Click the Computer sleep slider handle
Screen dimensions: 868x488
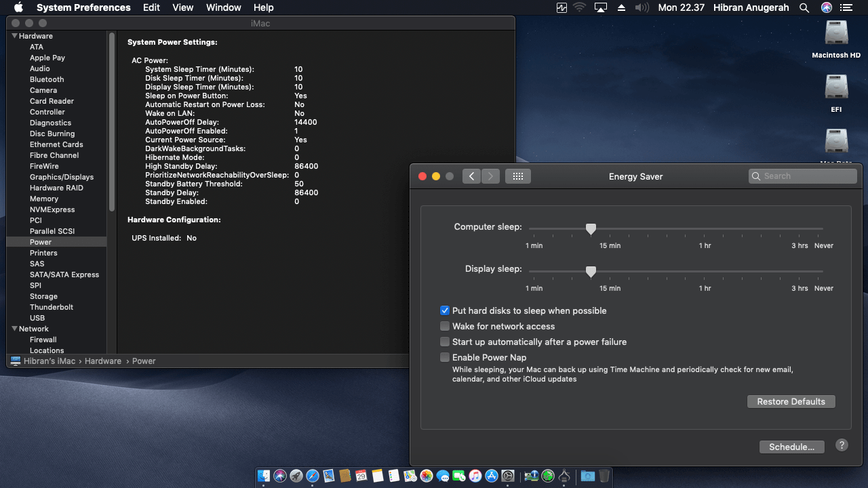591,229
